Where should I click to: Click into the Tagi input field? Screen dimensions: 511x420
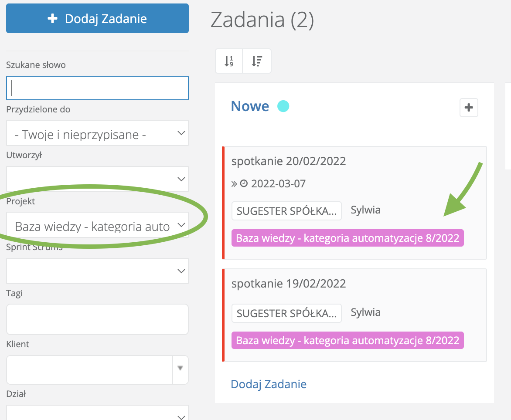pos(97,319)
